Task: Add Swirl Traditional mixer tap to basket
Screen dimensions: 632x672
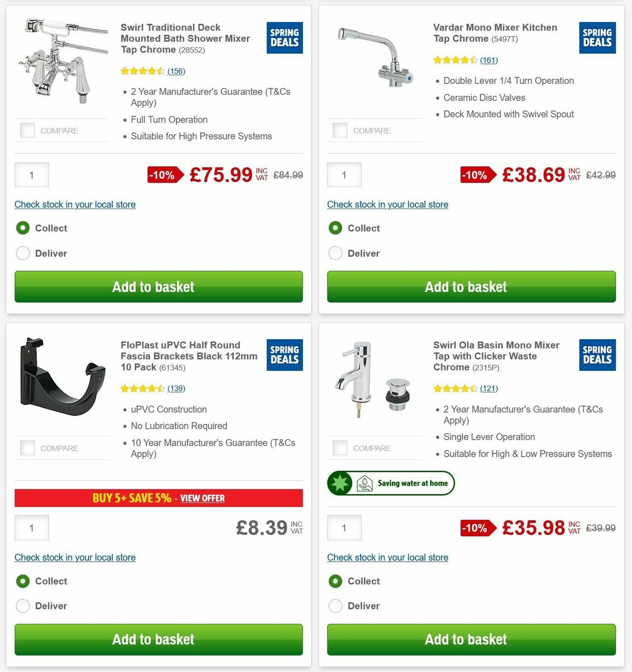Action: pos(159,286)
